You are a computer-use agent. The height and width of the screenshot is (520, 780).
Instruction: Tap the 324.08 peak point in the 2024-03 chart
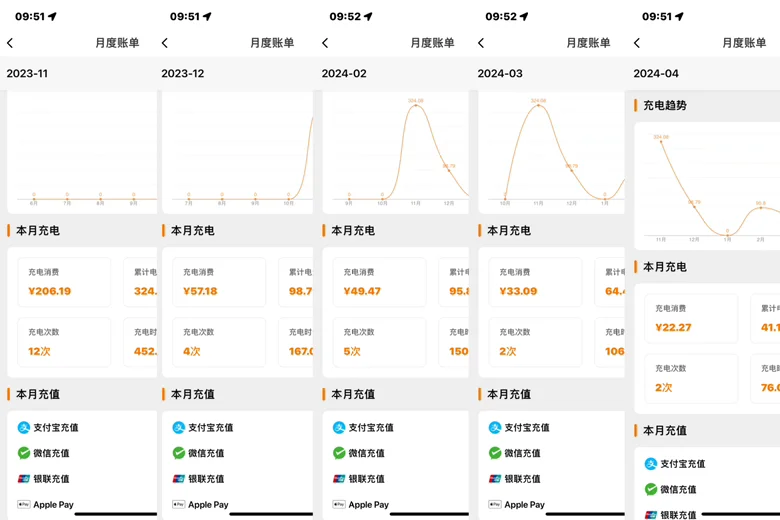point(539,104)
